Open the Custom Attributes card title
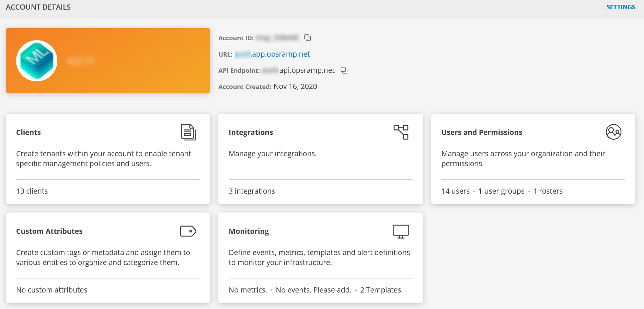The height and width of the screenshot is (309, 644). click(49, 231)
